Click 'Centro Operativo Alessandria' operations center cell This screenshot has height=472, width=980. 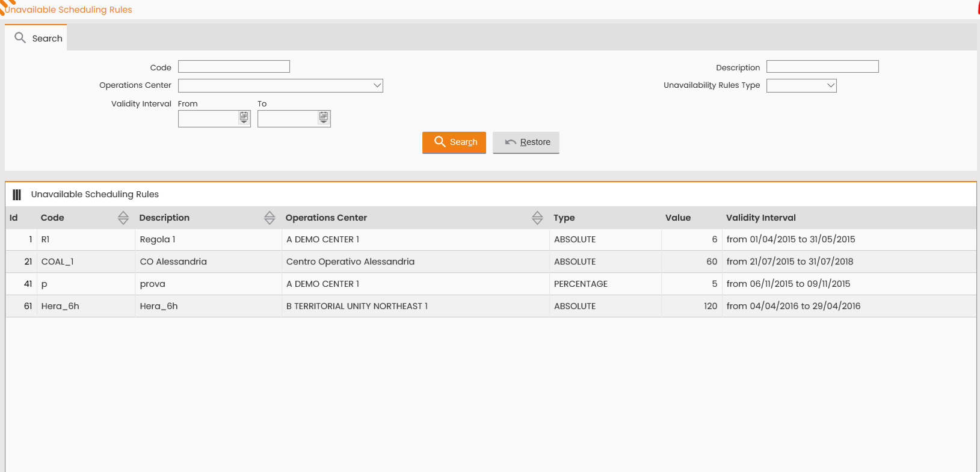[x=416, y=262]
